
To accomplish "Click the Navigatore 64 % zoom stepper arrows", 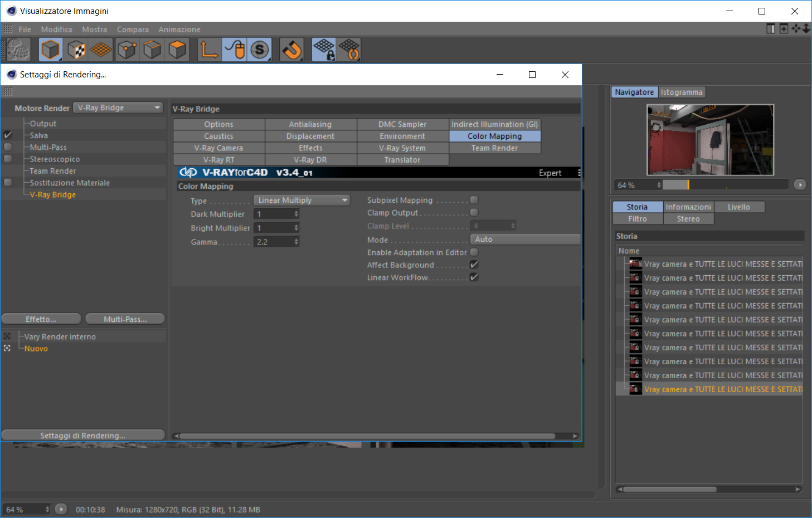I will [x=659, y=185].
